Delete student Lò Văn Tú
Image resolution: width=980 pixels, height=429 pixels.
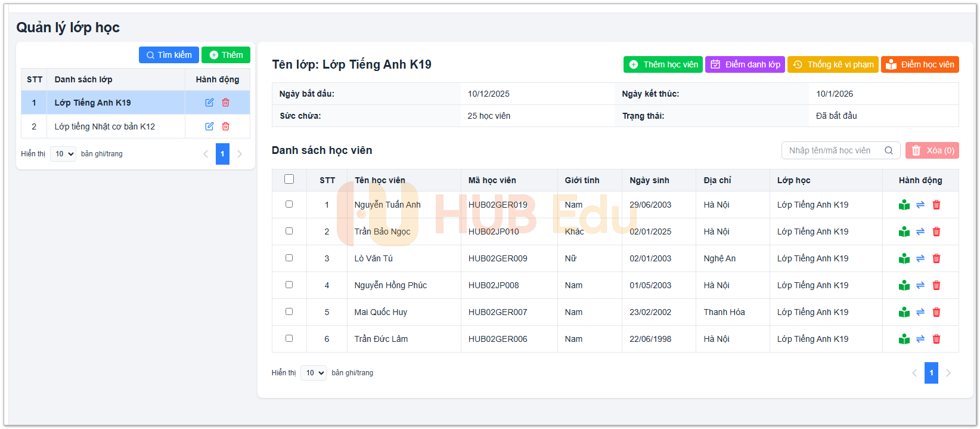click(936, 258)
